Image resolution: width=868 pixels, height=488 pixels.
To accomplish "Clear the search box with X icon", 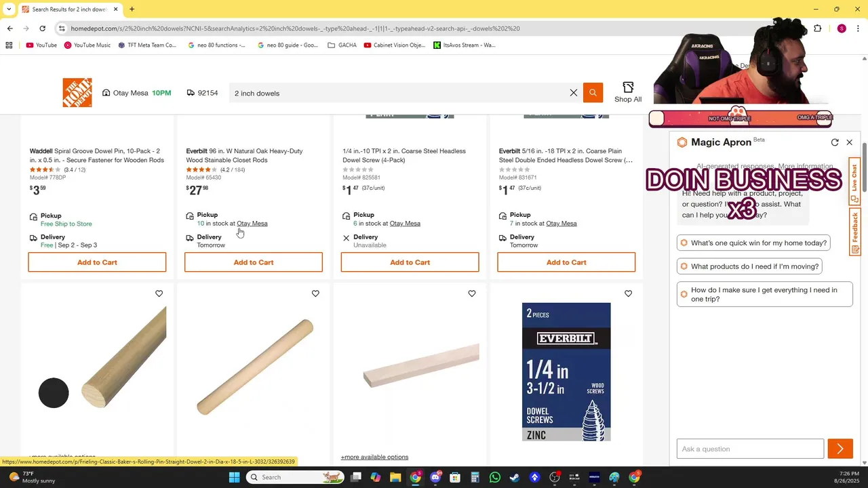I will pyautogui.click(x=574, y=93).
